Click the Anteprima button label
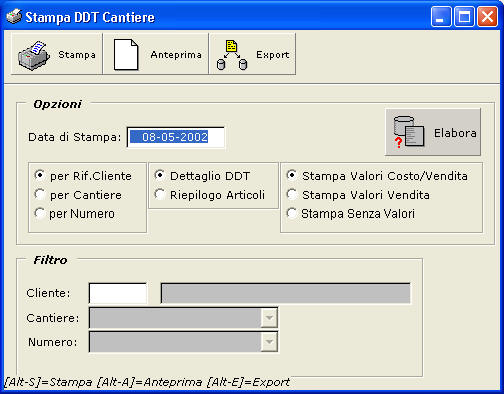Image resolution: width=504 pixels, height=394 pixels. [x=176, y=55]
